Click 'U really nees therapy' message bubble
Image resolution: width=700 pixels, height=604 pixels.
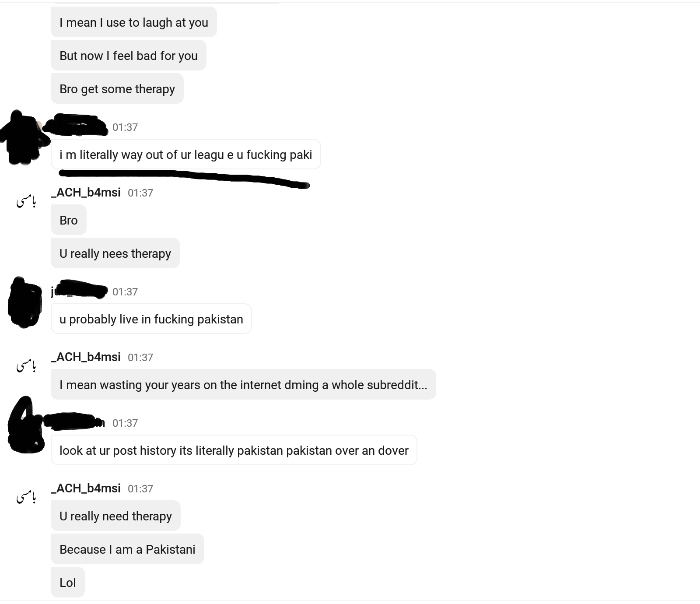(x=115, y=253)
